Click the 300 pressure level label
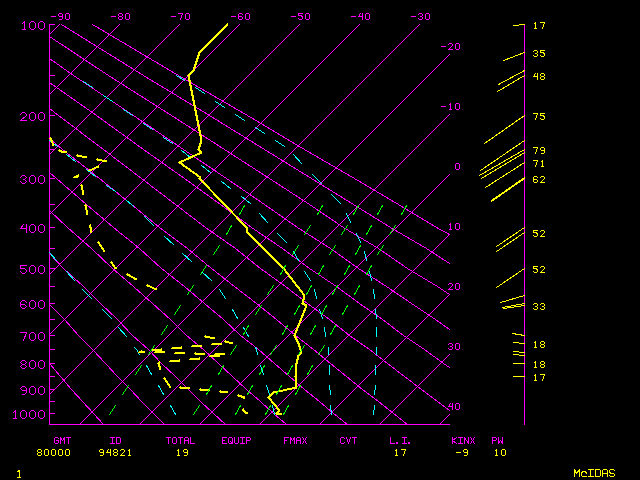 click(33, 180)
